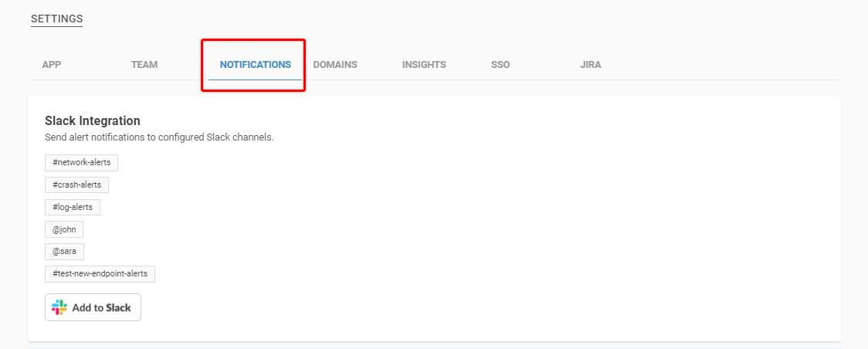Open the DOMAINS tab
Image resolution: width=868 pixels, height=349 pixels.
335,65
